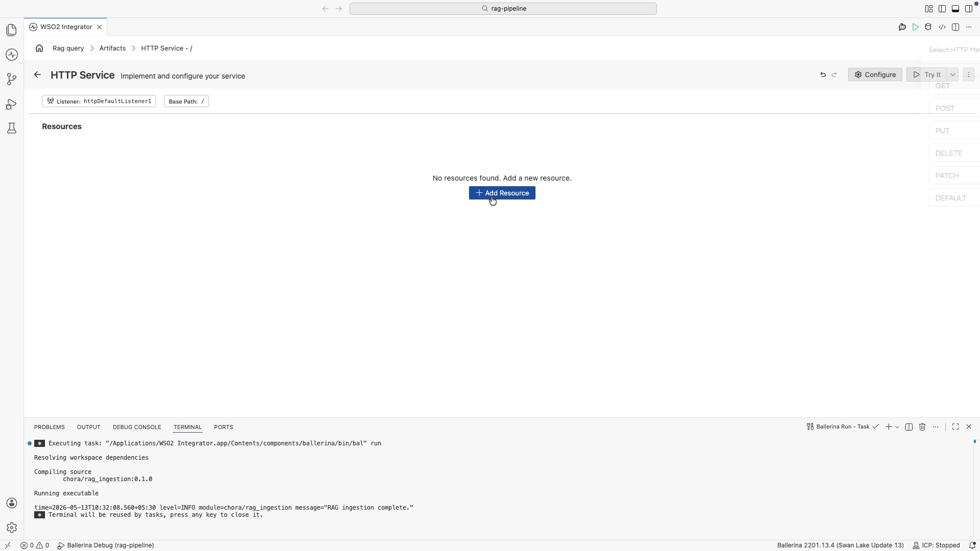This screenshot has height=551, width=980.
Task: Show source code view icon
Action: (942, 27)
